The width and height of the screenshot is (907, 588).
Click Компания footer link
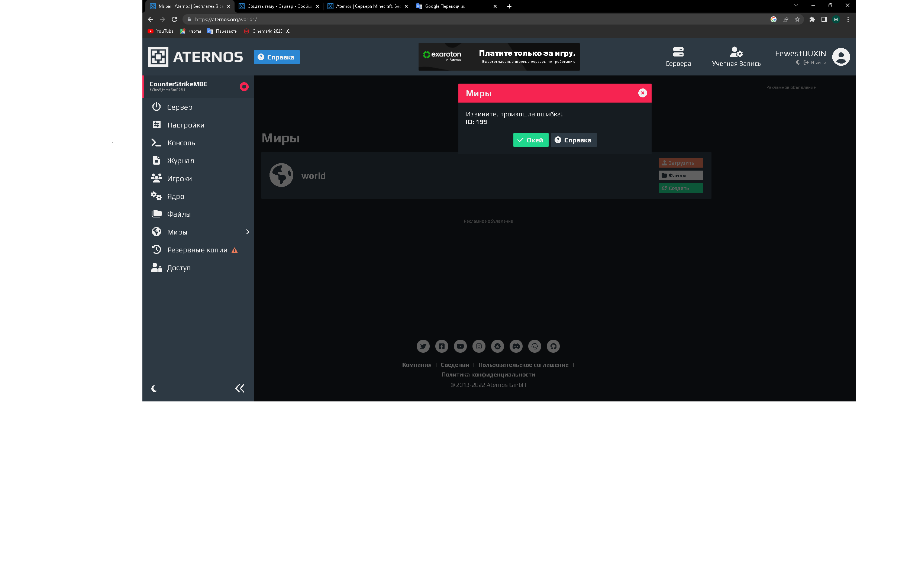click(x=417, y=365)
